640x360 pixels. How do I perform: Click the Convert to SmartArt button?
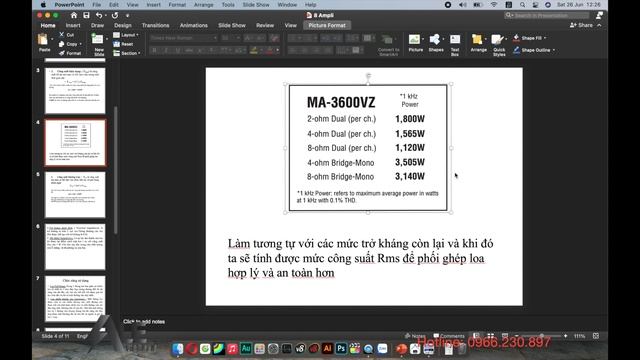[x=388, y=45]
